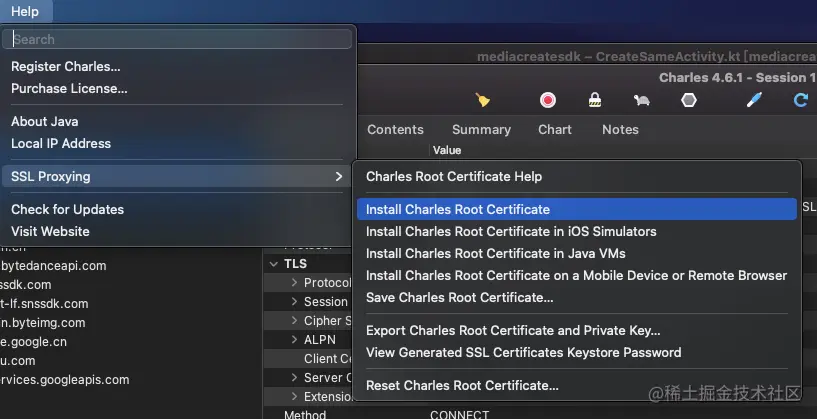The image size is (817, 419).
Task: Collapse the TLS tree node
Action: [x=274, y=264]
